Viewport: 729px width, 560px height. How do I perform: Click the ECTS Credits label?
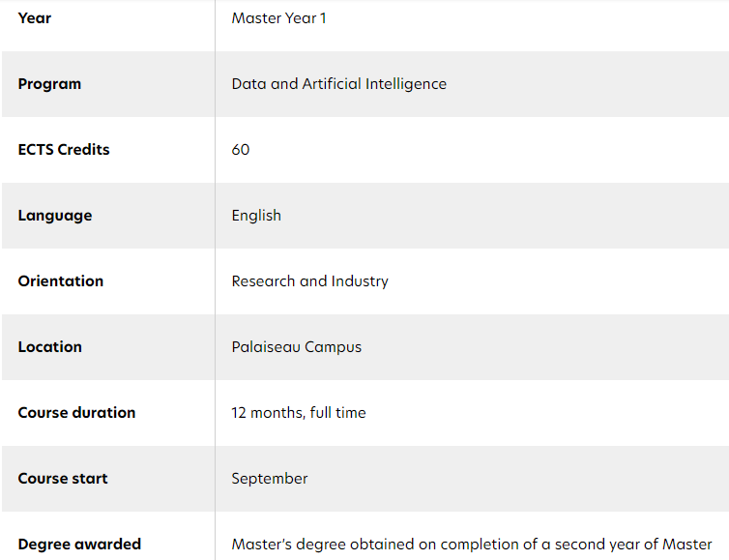click(x=64, y=149)
